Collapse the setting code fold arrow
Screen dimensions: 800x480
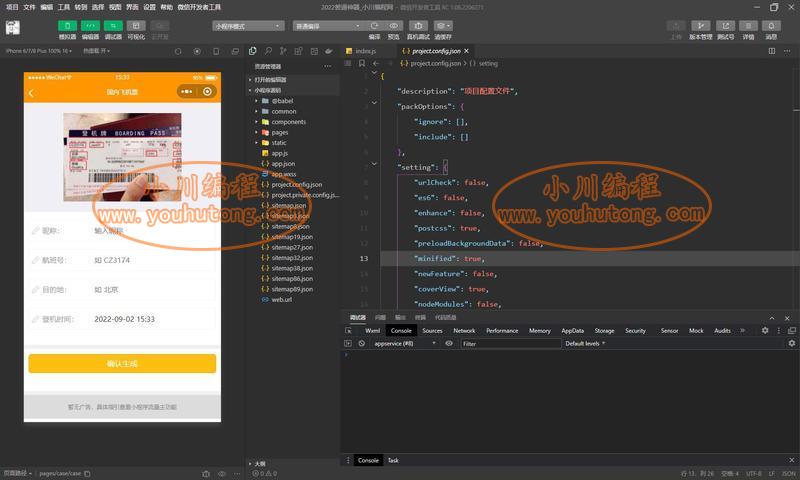374,164
